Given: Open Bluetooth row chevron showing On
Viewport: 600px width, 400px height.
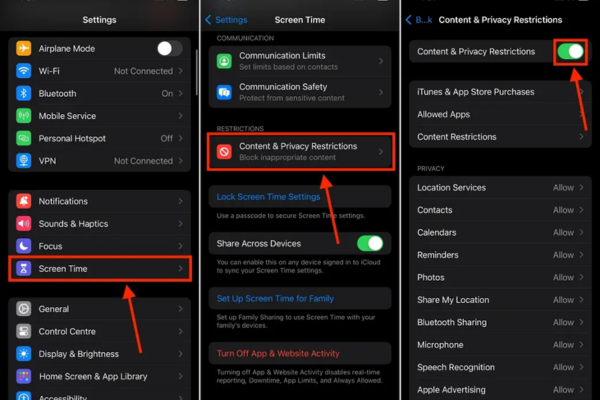Looking at the screenshot, I should tap(180, 93).
